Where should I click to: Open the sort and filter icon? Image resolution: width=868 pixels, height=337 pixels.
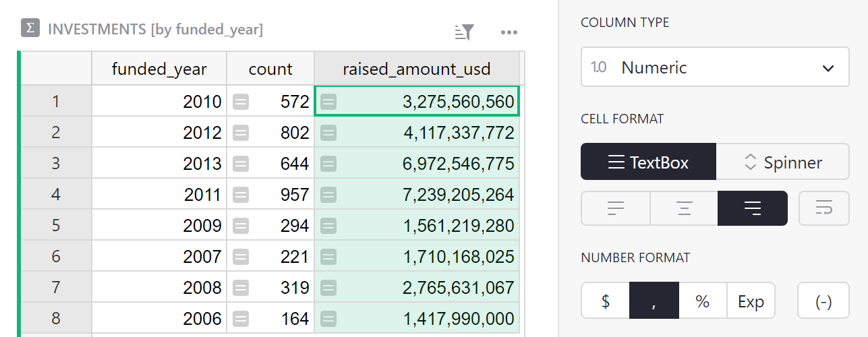465,32
